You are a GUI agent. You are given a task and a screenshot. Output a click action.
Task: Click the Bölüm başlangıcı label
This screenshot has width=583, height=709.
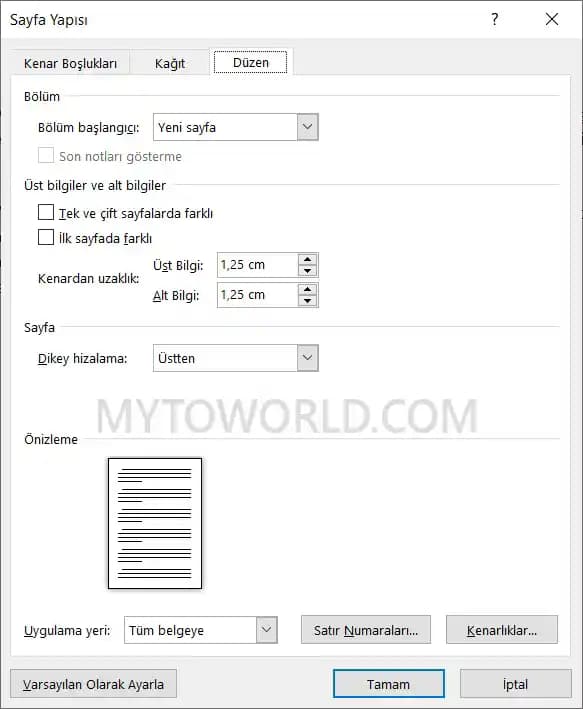click(89, 128)
